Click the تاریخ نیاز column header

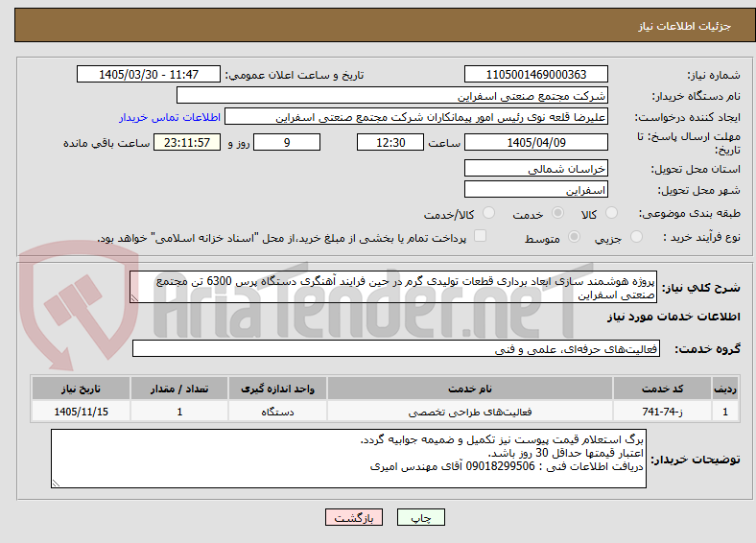pyautogui.click(x=81, y=389)
